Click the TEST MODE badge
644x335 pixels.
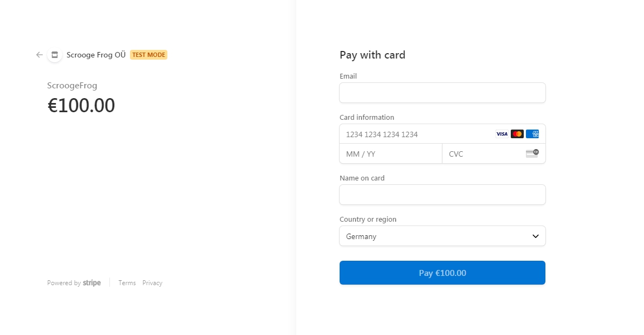[148, 55]
